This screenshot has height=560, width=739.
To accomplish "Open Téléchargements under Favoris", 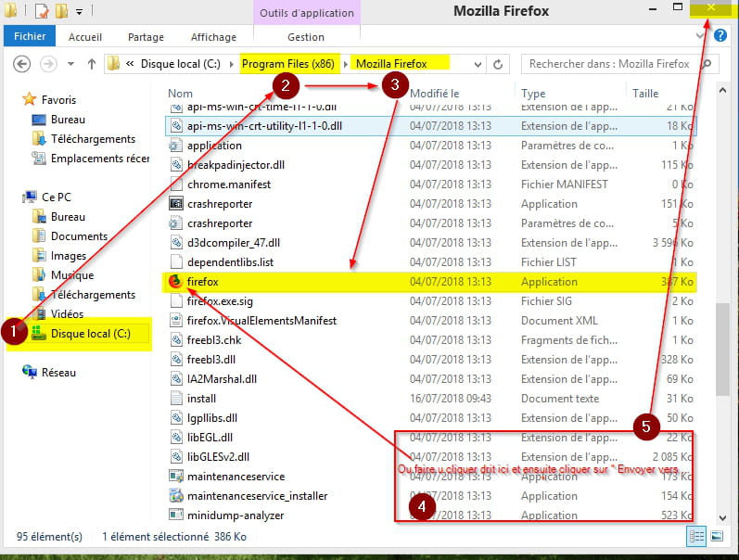I will click(93, 138).
